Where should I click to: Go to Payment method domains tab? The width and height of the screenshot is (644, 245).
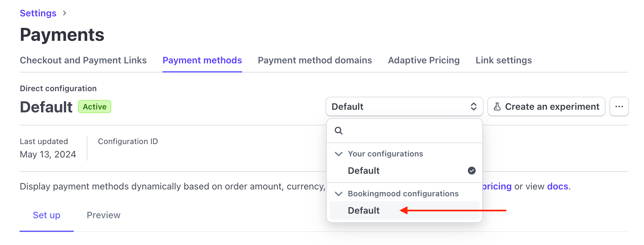pos(315,60)
